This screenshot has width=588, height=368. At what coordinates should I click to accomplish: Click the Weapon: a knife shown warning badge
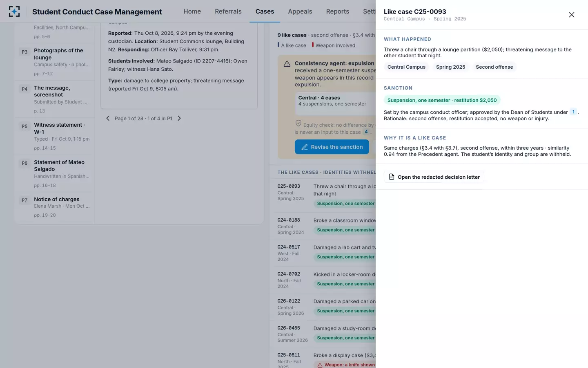345,365
